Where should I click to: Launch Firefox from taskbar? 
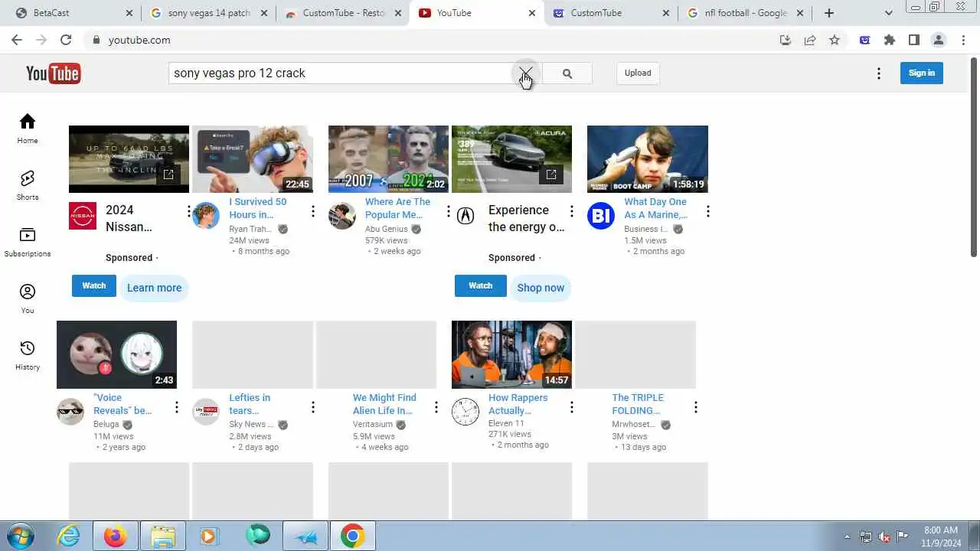click(x=116, y=536)
